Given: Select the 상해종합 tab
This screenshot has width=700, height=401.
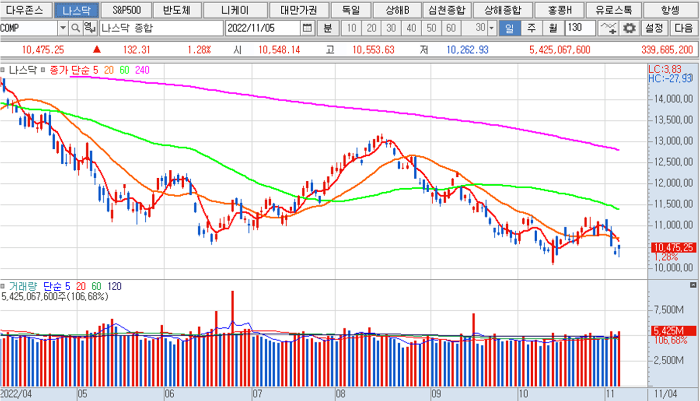Looking at the screenshot, I should [502, 10].
